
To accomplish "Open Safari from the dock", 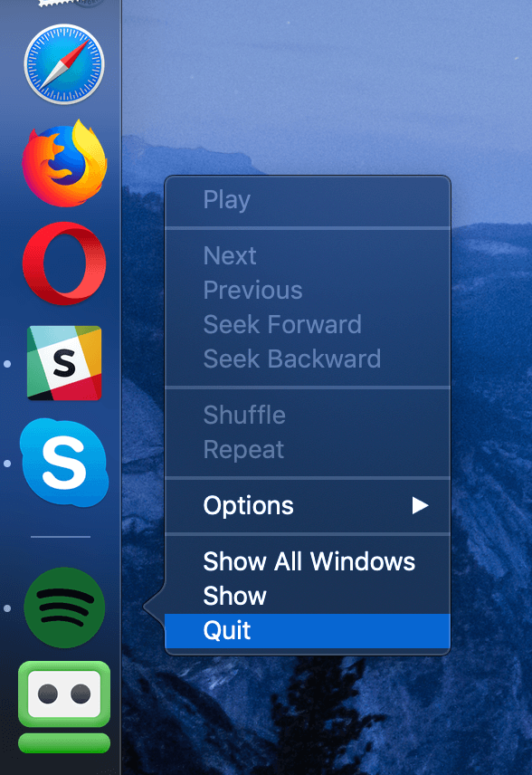I will (64, 64).
